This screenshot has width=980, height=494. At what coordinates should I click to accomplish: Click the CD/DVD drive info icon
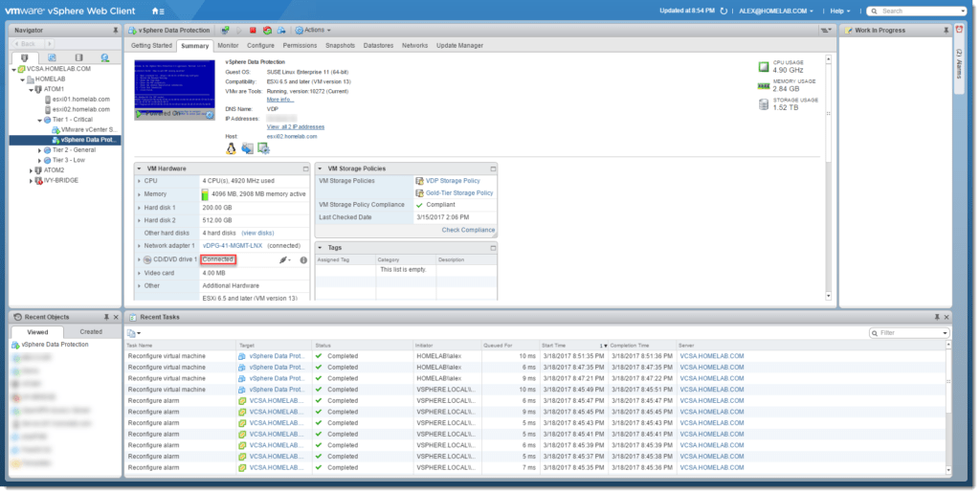coord(303,259)
